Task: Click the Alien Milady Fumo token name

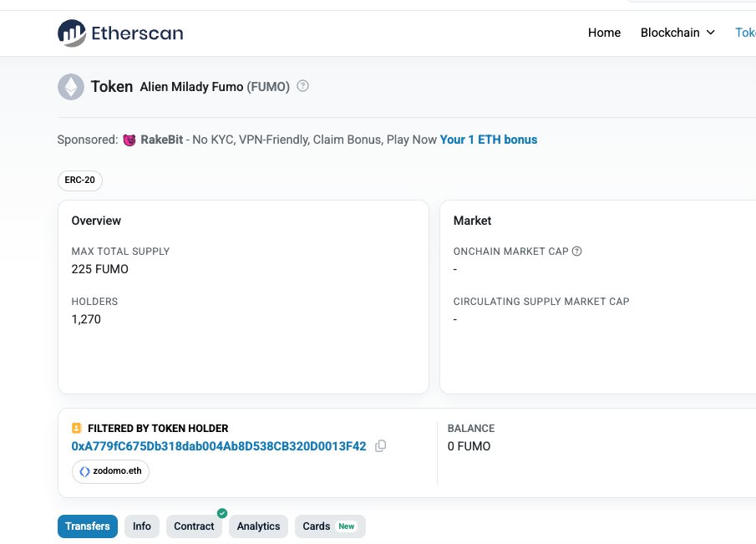Action: coord(191,87)
